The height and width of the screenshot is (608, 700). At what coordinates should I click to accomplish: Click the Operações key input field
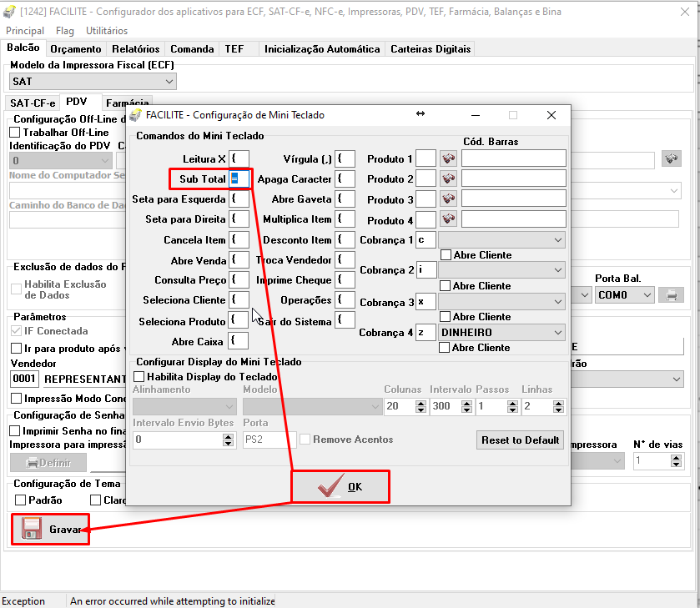pos(345,299)
